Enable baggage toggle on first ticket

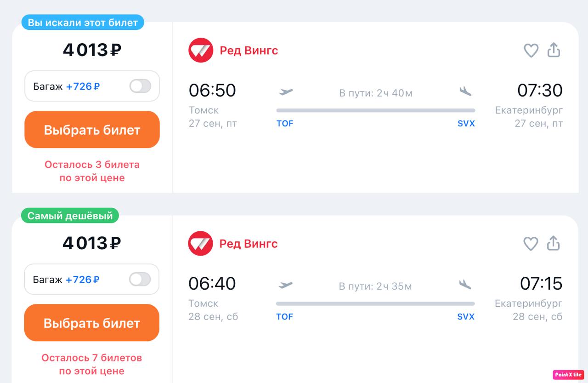pos(140,86)
